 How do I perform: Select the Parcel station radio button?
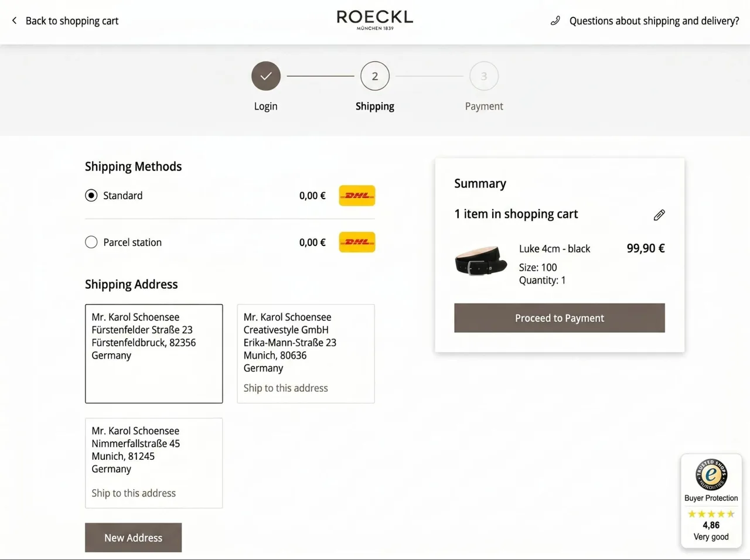[x=91, y=242]
